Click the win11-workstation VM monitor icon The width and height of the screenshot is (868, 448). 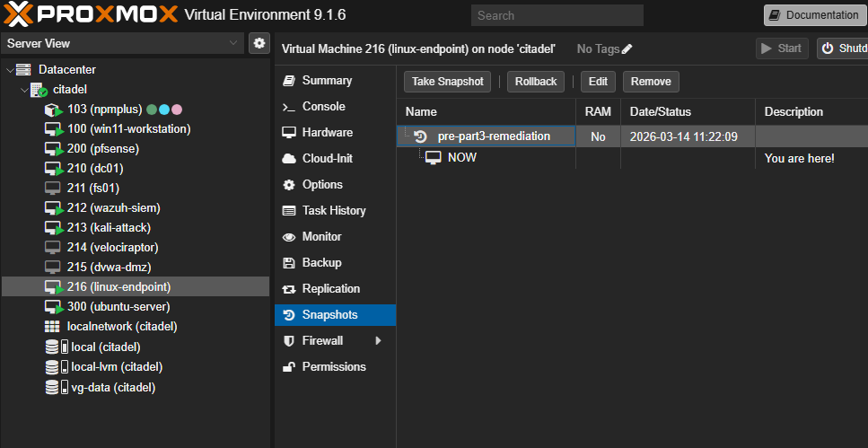coord(53,129)
